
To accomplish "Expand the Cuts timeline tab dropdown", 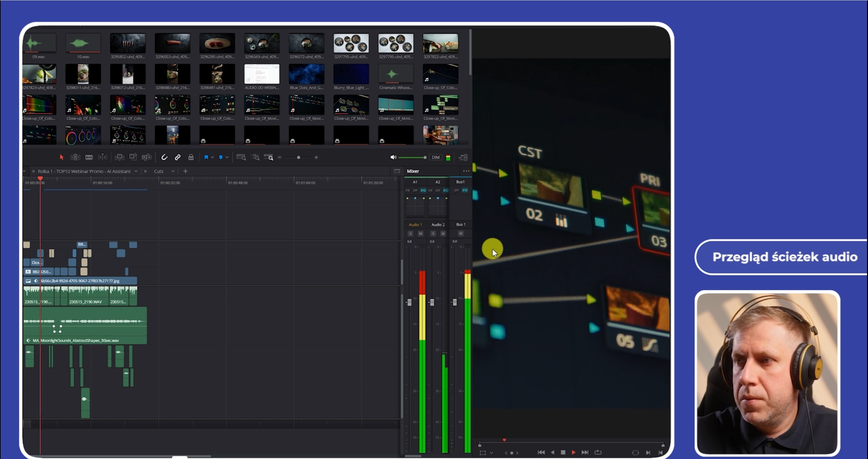I will pos(173,171).
